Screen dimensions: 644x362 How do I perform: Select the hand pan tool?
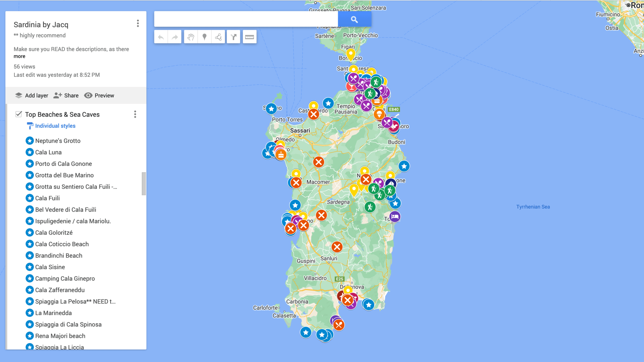191,37
